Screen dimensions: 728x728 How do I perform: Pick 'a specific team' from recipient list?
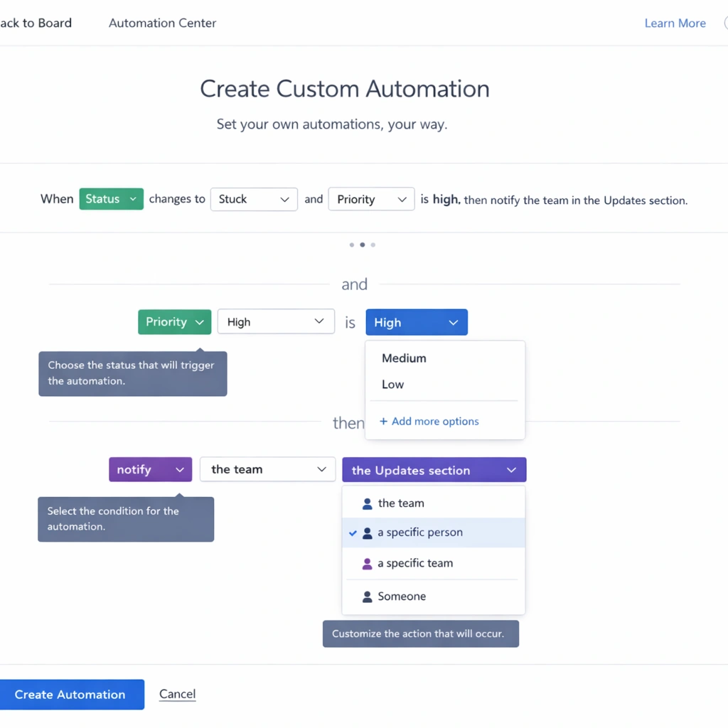pyautogui.click(x=415, y=563)
